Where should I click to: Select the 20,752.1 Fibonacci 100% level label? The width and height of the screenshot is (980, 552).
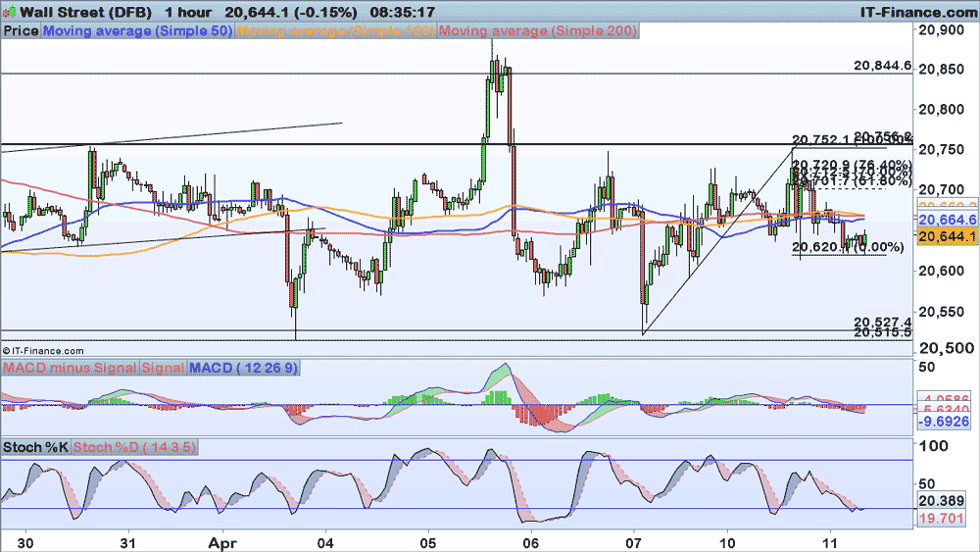tap(852, 140)
